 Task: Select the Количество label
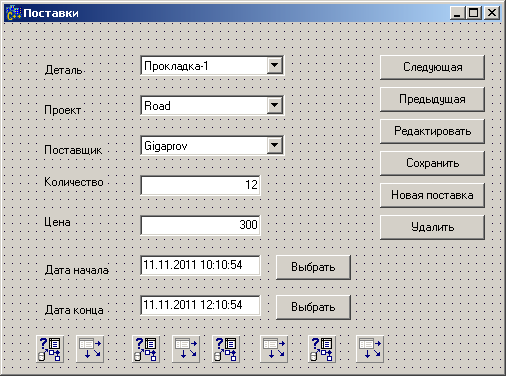(x=74, y=182)
